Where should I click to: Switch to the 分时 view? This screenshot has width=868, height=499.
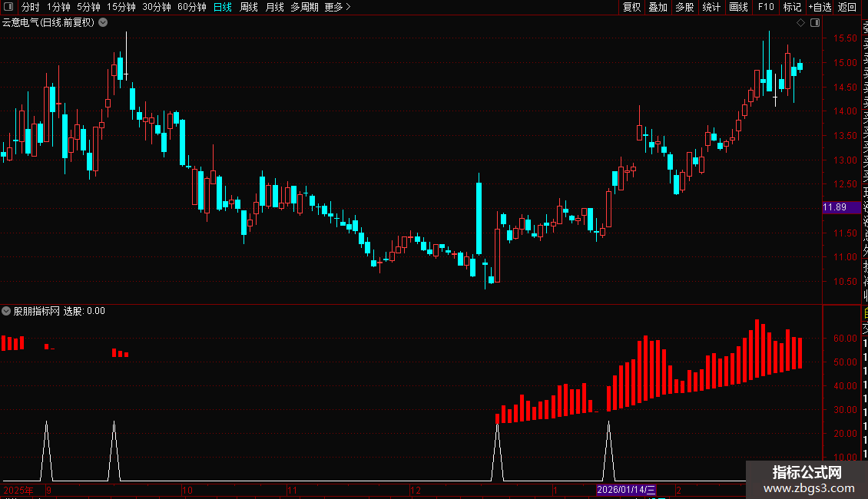pyautogui.click(x=31, y=7)
